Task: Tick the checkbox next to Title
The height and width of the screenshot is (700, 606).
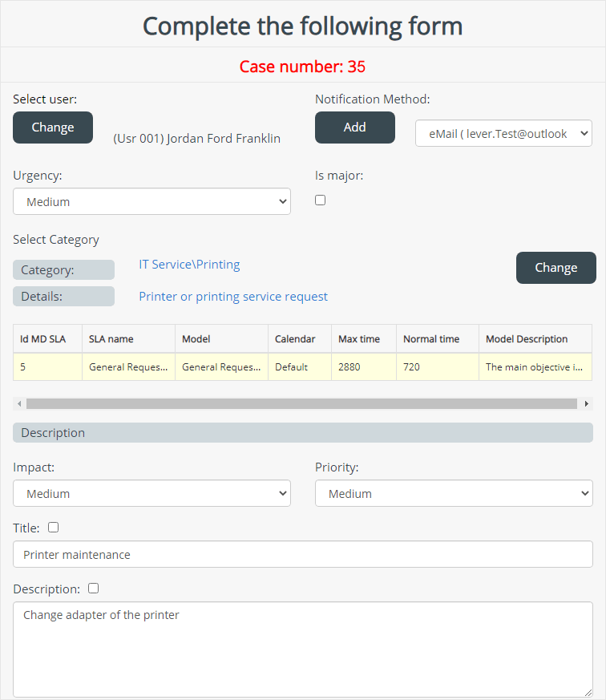Action: coord(53,528)
